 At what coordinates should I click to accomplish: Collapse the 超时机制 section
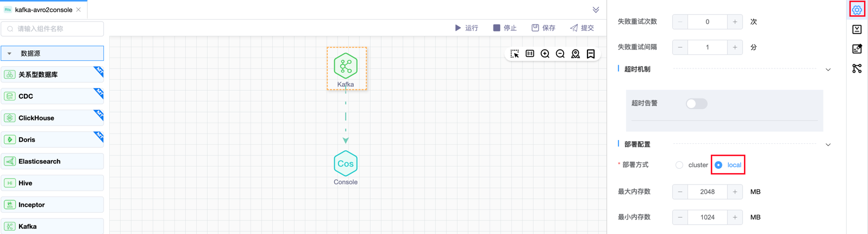(828, 69)
